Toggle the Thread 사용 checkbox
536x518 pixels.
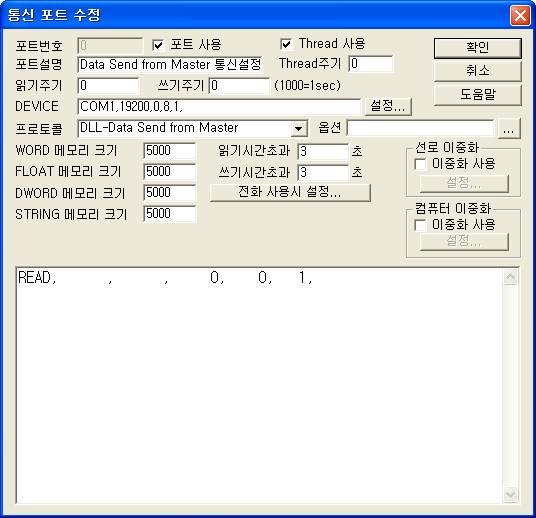click(286, 44)
